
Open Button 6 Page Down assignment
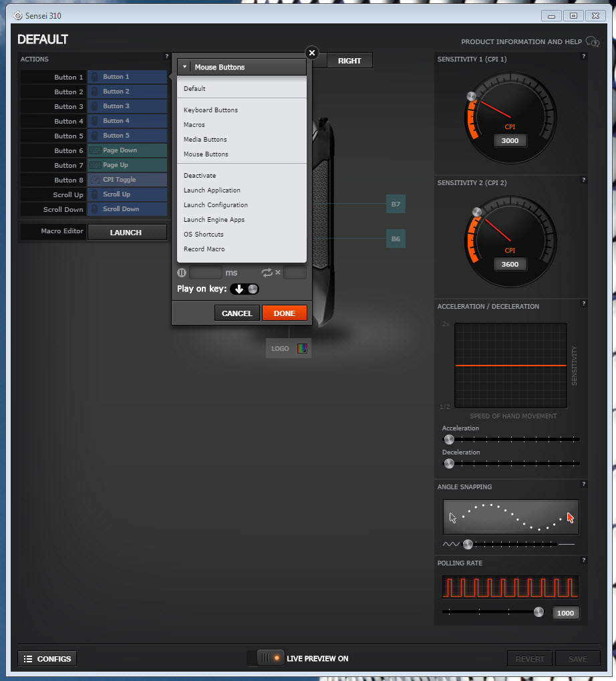[127, 151]
